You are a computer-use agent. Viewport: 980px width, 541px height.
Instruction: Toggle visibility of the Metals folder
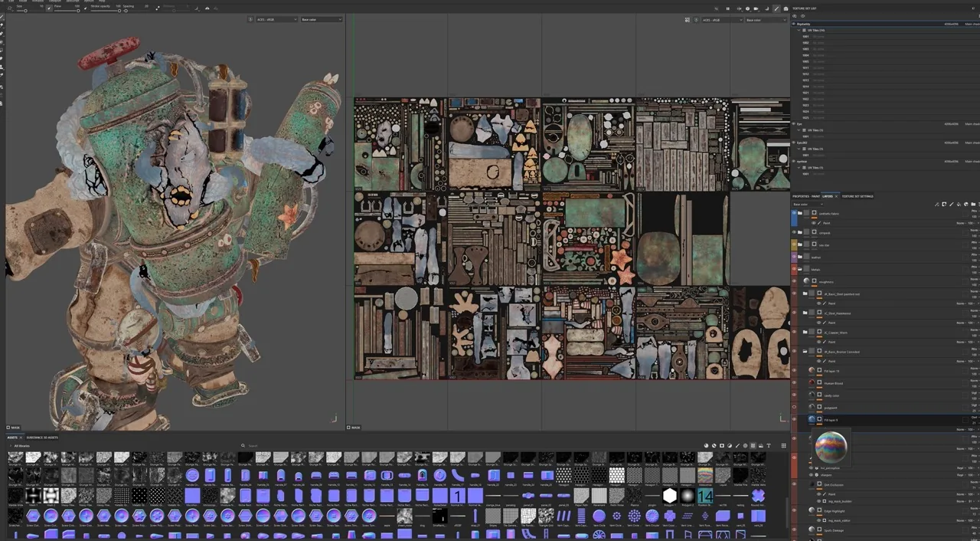(x=794, y=269)
